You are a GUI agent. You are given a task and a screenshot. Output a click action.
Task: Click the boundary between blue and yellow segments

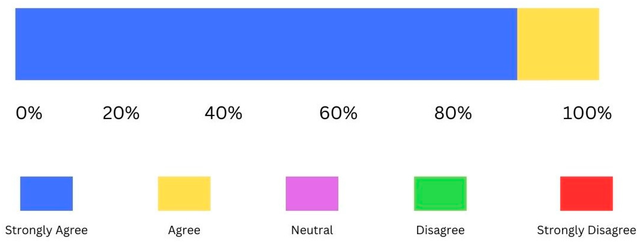coord(517,44)
